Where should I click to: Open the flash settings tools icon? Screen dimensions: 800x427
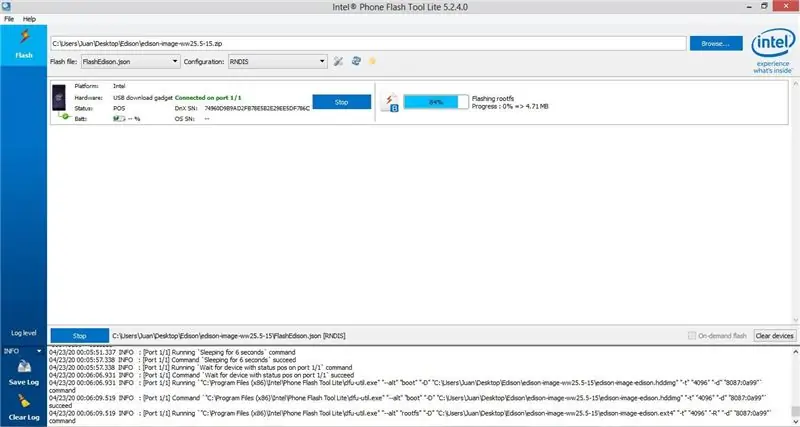(338, 61)
